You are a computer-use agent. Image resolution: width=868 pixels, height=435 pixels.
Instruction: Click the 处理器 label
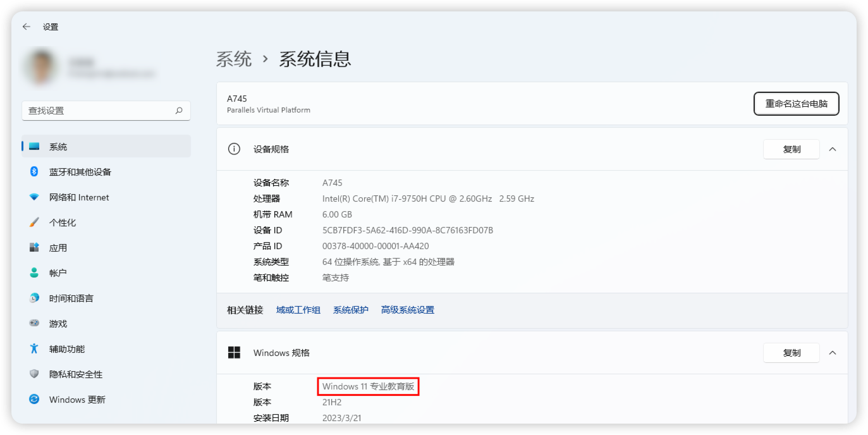(x=267, y=199)
